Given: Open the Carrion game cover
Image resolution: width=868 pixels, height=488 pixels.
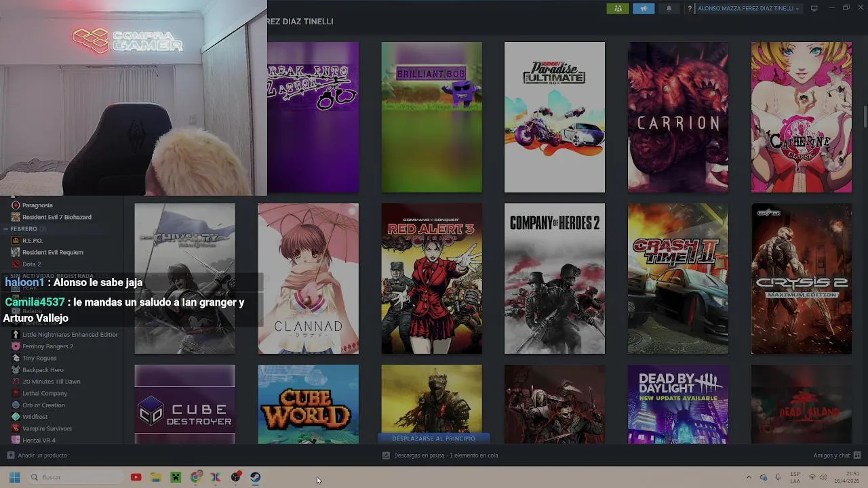Looking at the screenshot, I should tap(678, 117).
